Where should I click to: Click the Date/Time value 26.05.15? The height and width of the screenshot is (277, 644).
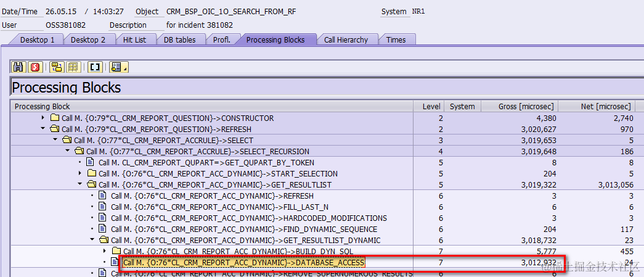60,12
